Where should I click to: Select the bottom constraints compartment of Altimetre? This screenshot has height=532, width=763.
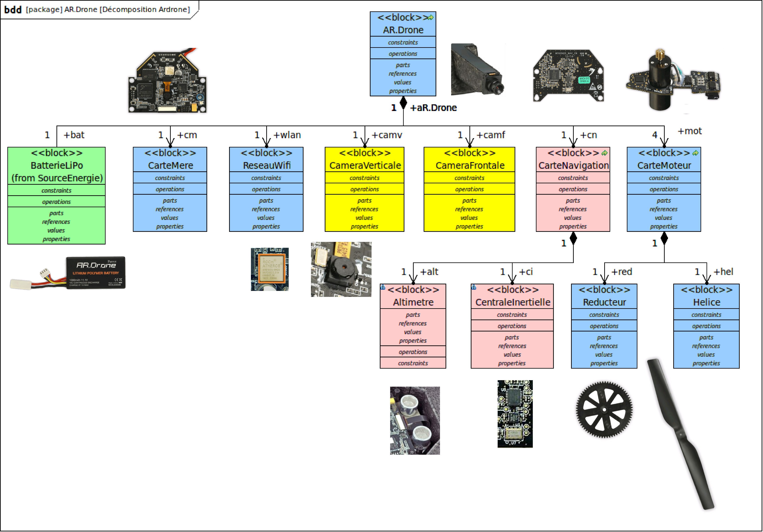tap(413, 363)
